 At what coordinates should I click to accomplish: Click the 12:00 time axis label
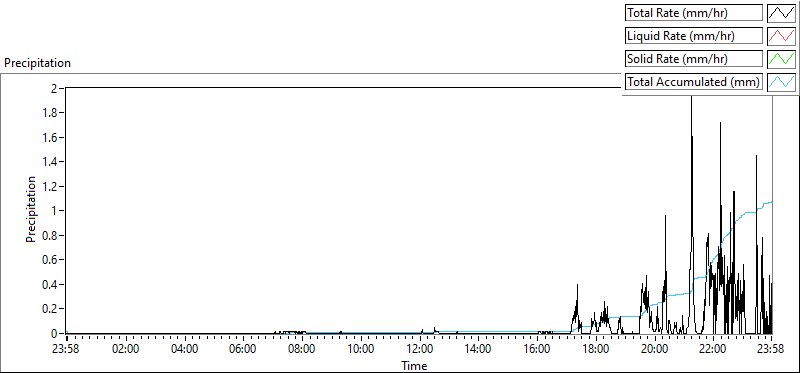(x=419, y=350)
